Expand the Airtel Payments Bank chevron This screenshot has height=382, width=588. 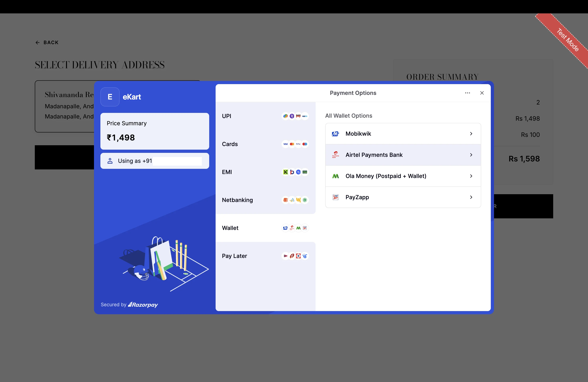point(471,155)
